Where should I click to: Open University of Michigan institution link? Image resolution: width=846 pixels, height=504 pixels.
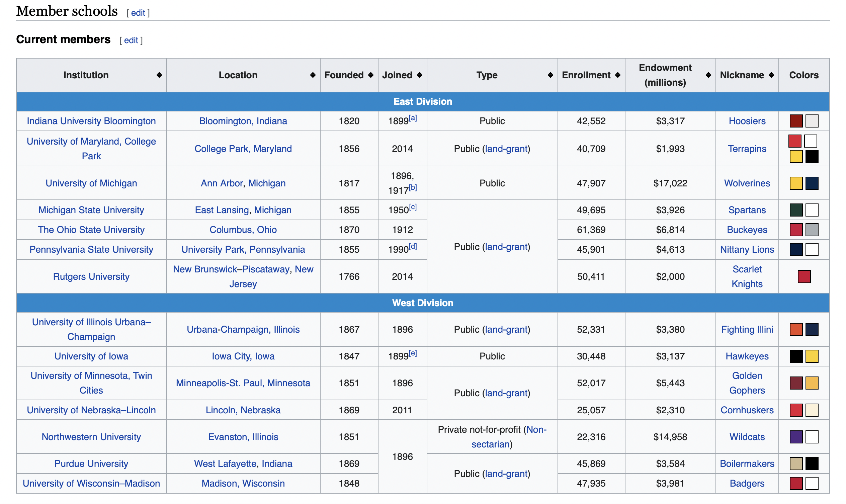[x=91, y=183]
